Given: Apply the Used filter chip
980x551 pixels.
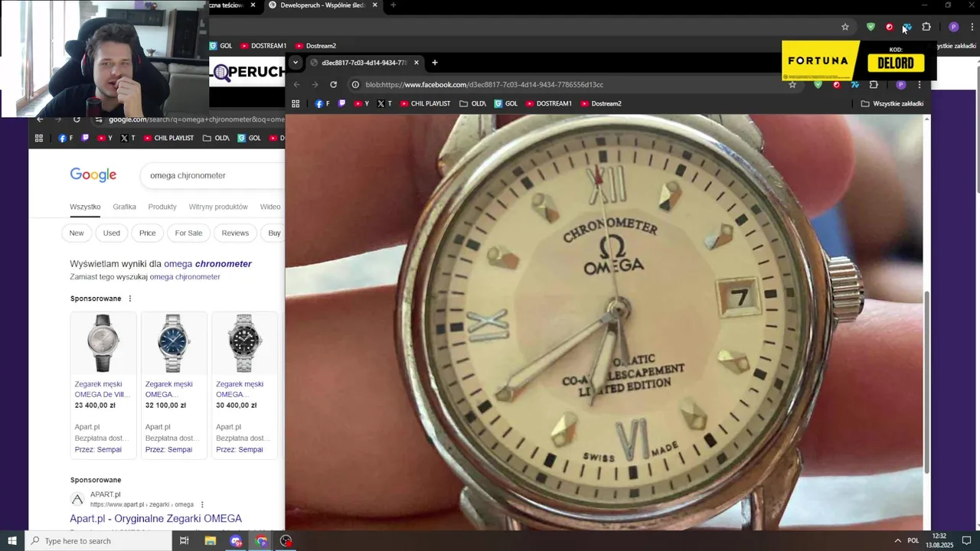Looking at the screenshot, I should click(112, 233).
